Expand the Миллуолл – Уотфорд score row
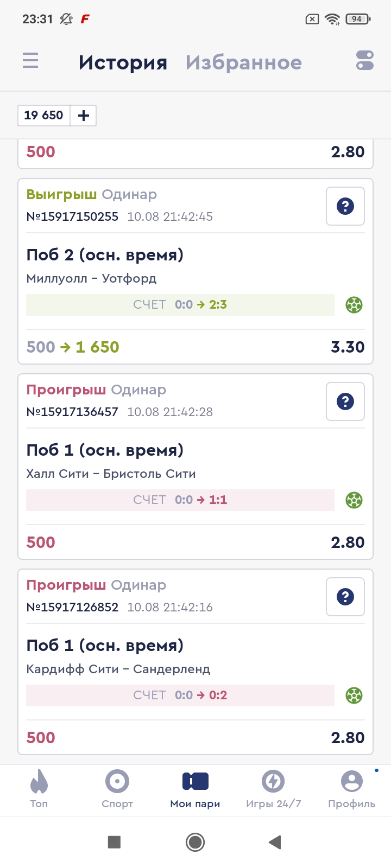391x868 pixels. pyautogui.click(x=180, y=305)
